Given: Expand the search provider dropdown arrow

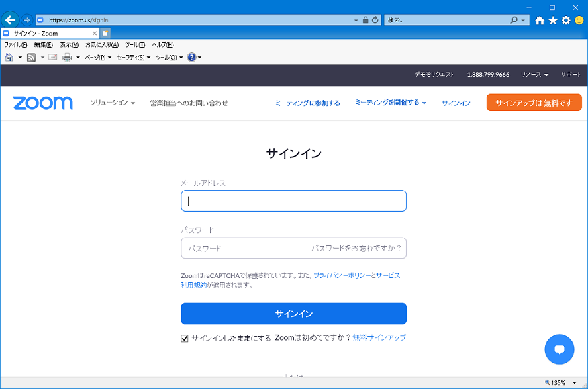Looking at the screenshot, I should [523, 21].
